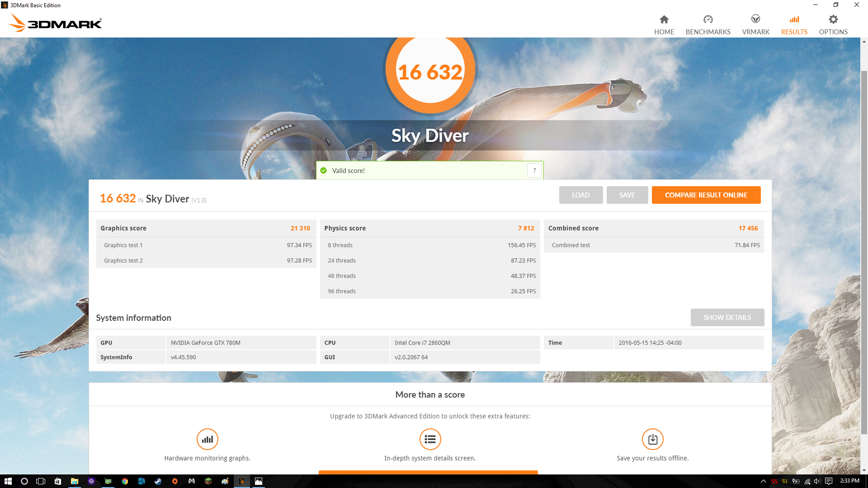Image resolution: width=868 pixels, height=488 pixels.
Task: Click the Physics score value 7 812
Action: 526,228
